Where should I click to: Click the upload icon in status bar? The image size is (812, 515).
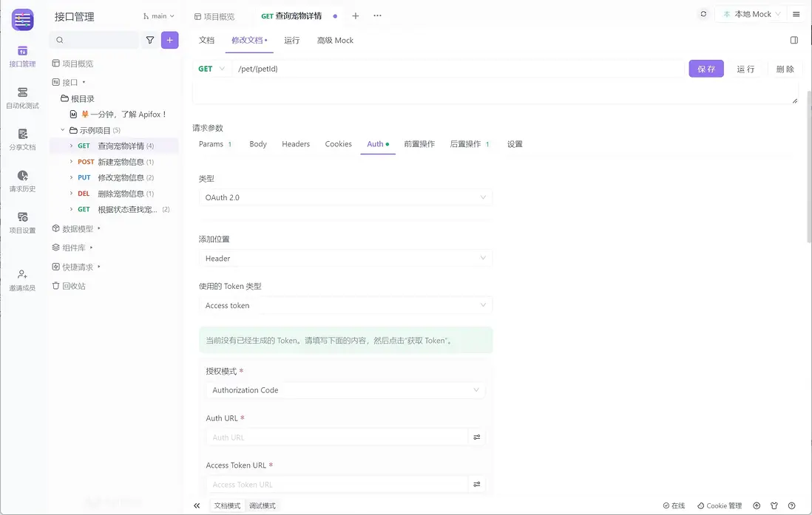(757, 505)
